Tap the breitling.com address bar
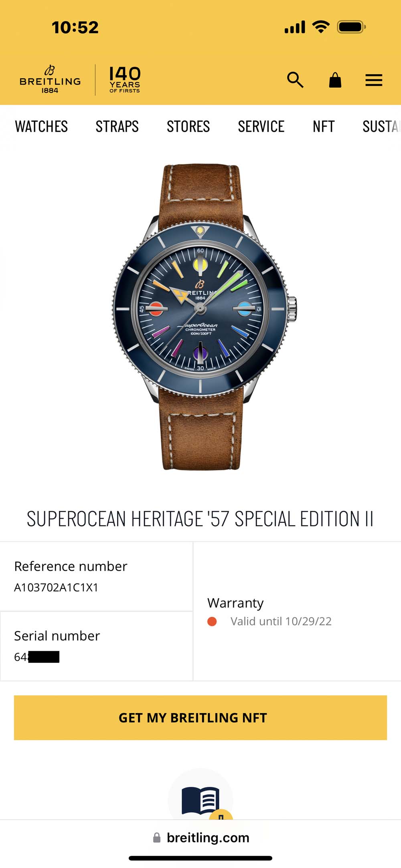Image resolution: width=401 pixels, height=868 pixels. tap(200, 838)
